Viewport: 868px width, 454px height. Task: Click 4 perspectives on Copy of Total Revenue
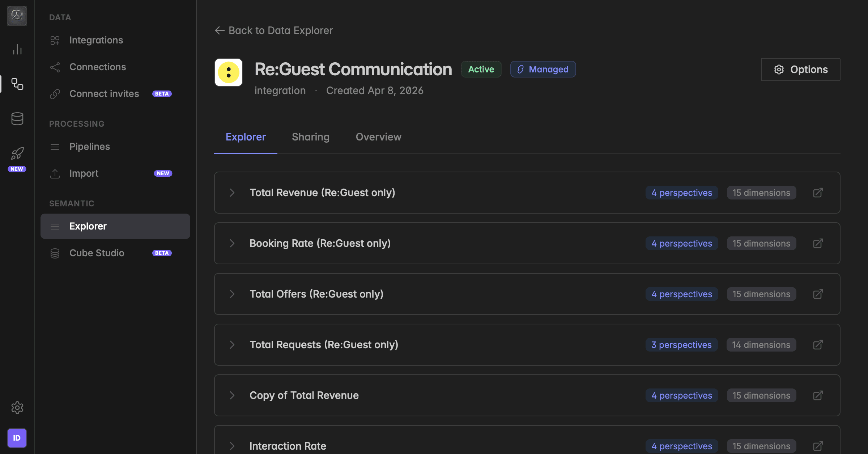[682, 395]
